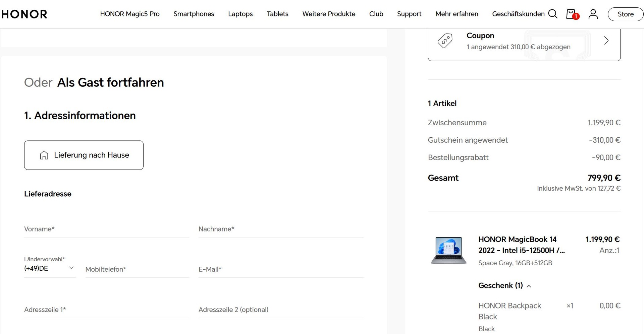Open the Laptops menu
Image resolution: width=644 pixels, height=334 pixels.
240,14
